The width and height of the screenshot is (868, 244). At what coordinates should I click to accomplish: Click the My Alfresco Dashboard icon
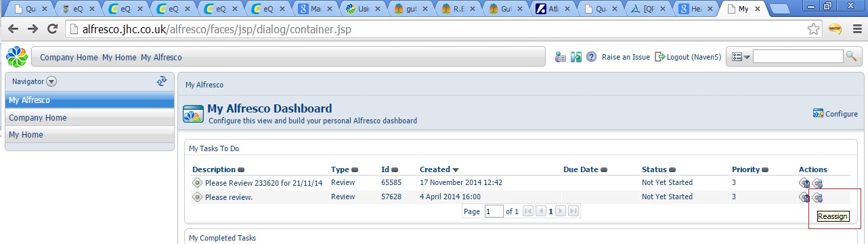click(194, 114)
